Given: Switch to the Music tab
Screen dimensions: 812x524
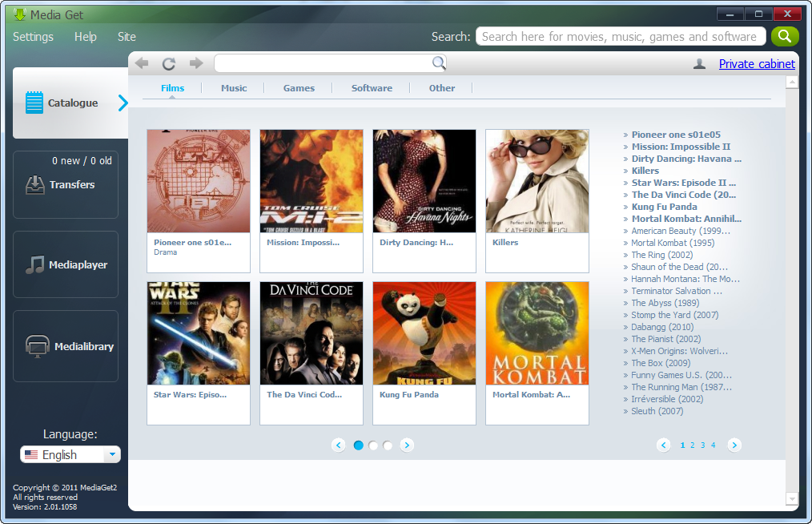Looking at the screenshot, I should (x=234, y=88).
